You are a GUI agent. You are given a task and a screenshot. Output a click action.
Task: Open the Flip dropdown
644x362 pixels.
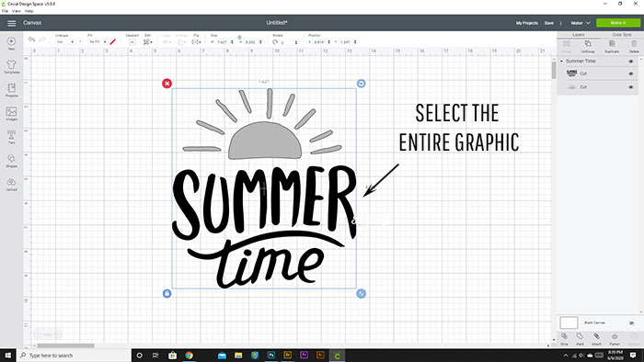click(196, 42)
